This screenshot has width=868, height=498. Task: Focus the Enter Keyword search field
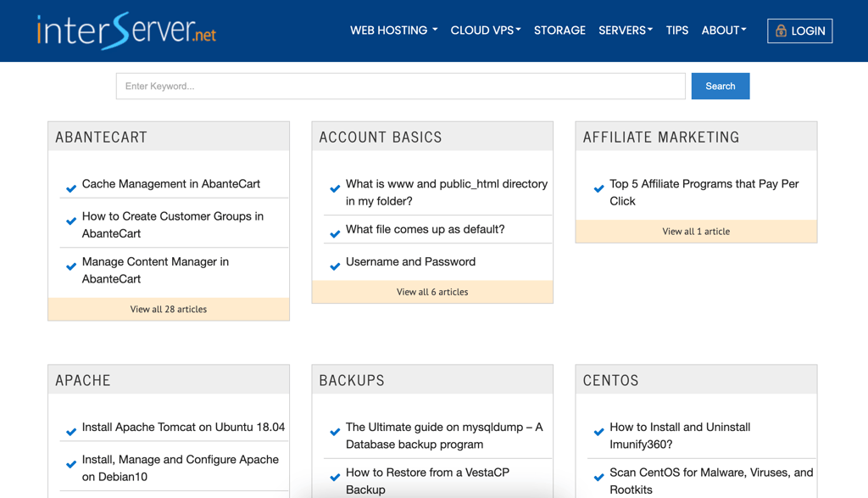[401, 86]
